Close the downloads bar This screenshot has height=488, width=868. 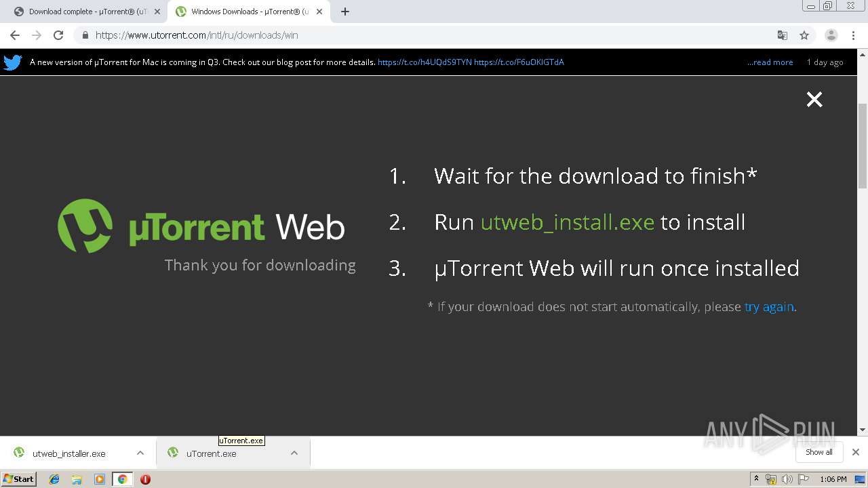pyautogui.click(x=856, y=452)
